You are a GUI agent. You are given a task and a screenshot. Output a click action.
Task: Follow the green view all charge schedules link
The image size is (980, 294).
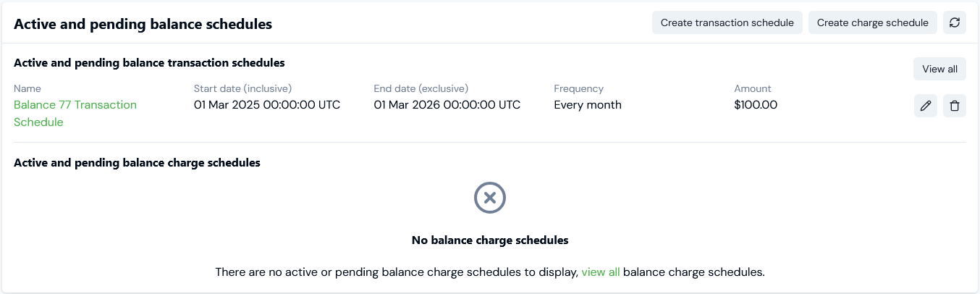point(601,272)
